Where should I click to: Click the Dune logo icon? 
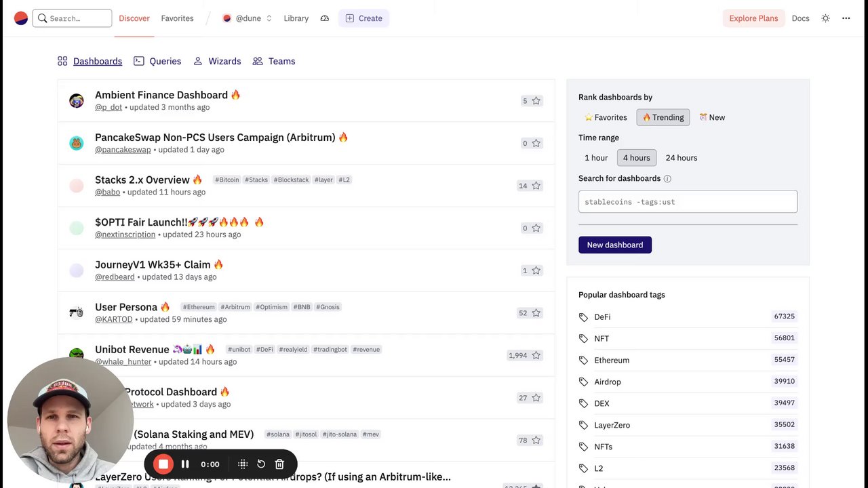pos(21,18)
